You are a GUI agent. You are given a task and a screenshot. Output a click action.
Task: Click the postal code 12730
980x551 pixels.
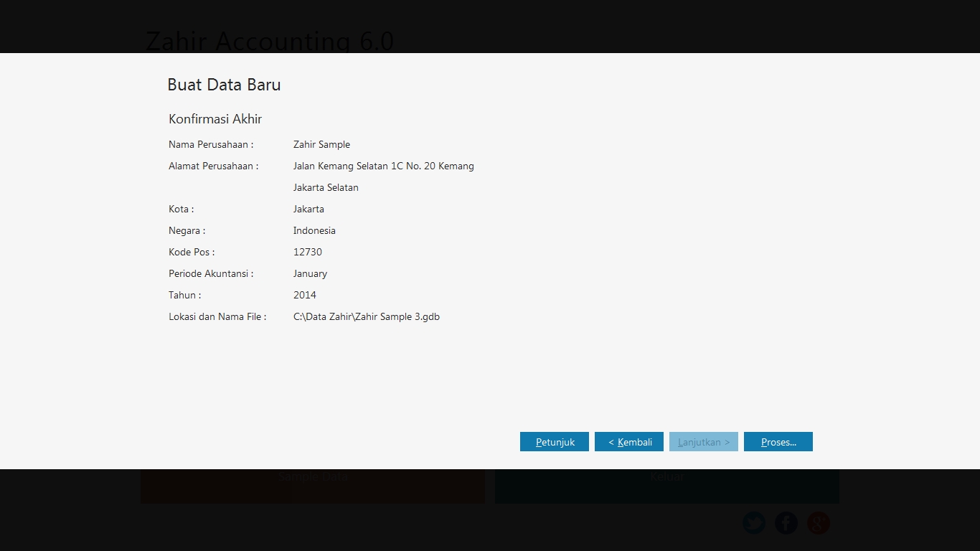point(308,252)
